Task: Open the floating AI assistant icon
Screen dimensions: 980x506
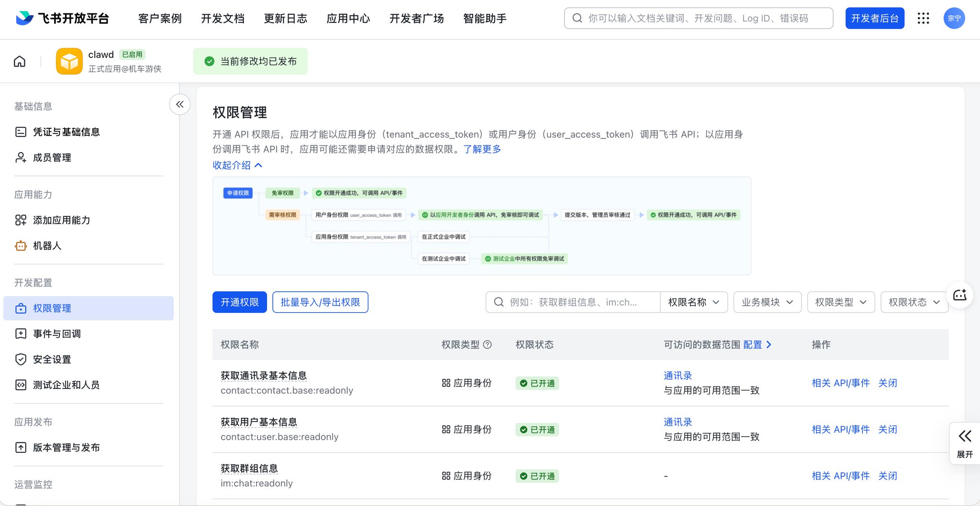Action: [960, 295]
